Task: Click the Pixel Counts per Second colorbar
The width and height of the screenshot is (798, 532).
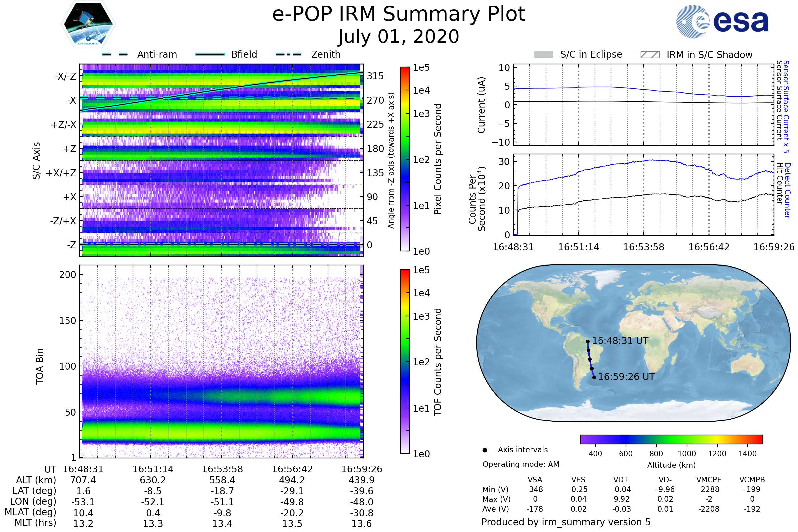Action: (x=405, y=159)
